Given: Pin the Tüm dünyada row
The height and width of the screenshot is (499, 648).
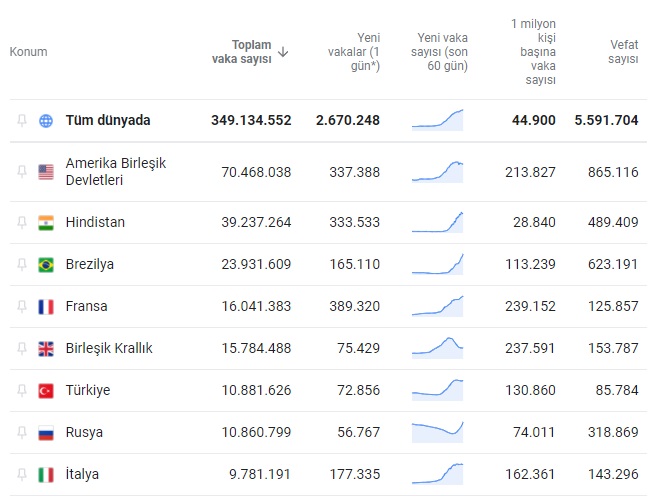Looking at the screenshot, I should 22,121.
